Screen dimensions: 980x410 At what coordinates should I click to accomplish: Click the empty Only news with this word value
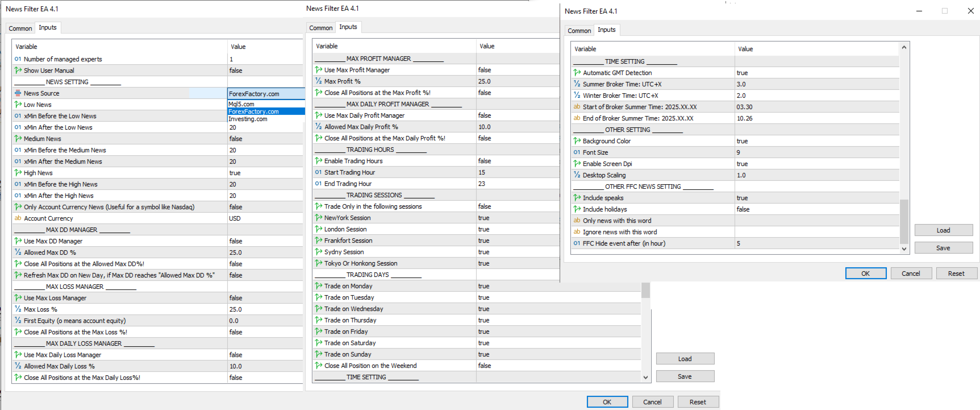click(817, 221)
